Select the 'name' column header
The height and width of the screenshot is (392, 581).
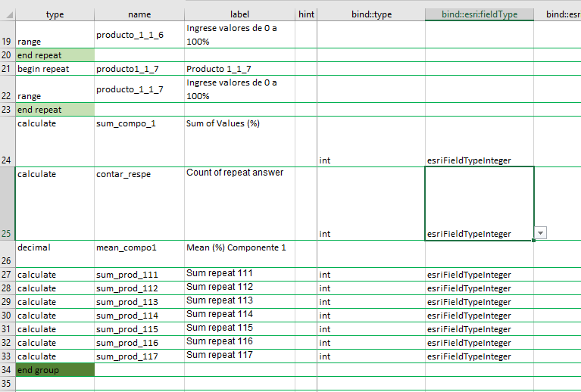pos(139,14)
